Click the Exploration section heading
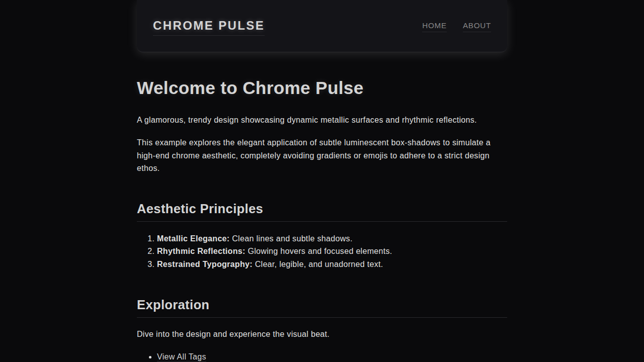644x362 pixels. pyautogui.click(x=173, y=305)
